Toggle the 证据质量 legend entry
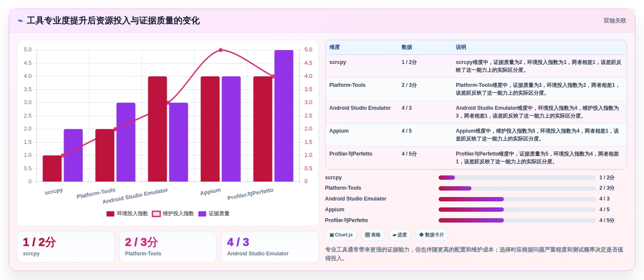The width and height of the screenshot is (644, 280). click(x=214, y=213)
